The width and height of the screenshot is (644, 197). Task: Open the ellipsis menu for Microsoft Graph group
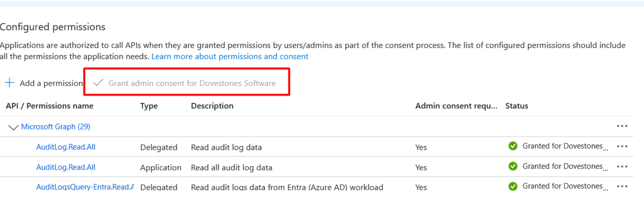pyautogui.click(x=622, y=126)
